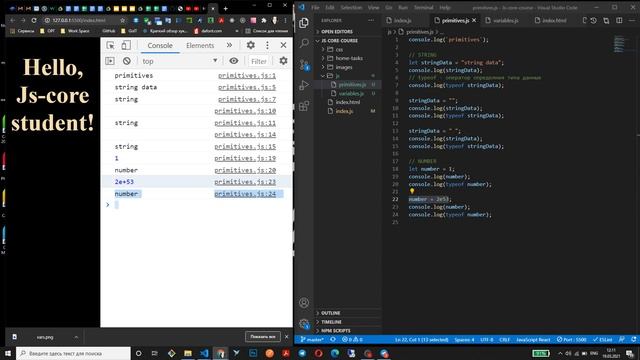The image size is (640, 360).
Task: Open the Manage gear in VS Code activity bar
Action: (x=304, y=324)
